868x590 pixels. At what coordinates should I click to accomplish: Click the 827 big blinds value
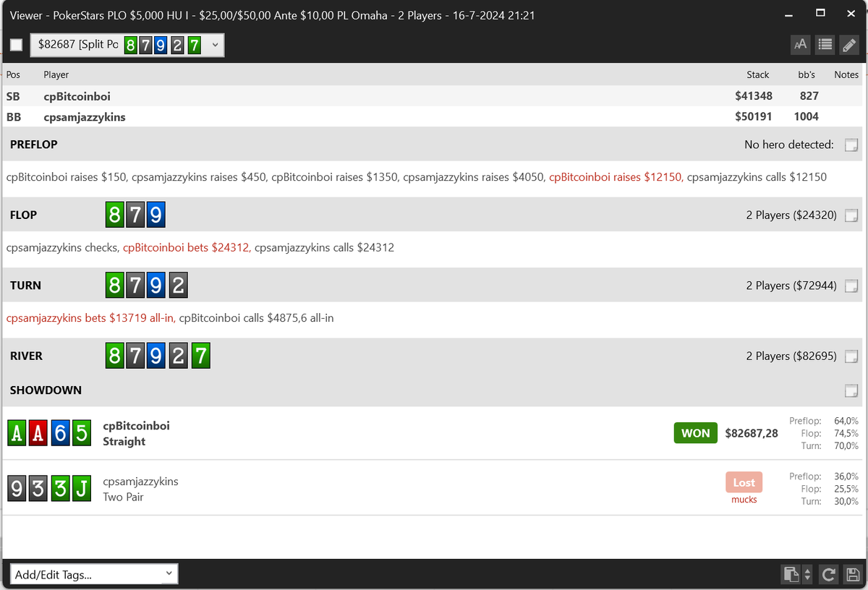pos(809,96)
